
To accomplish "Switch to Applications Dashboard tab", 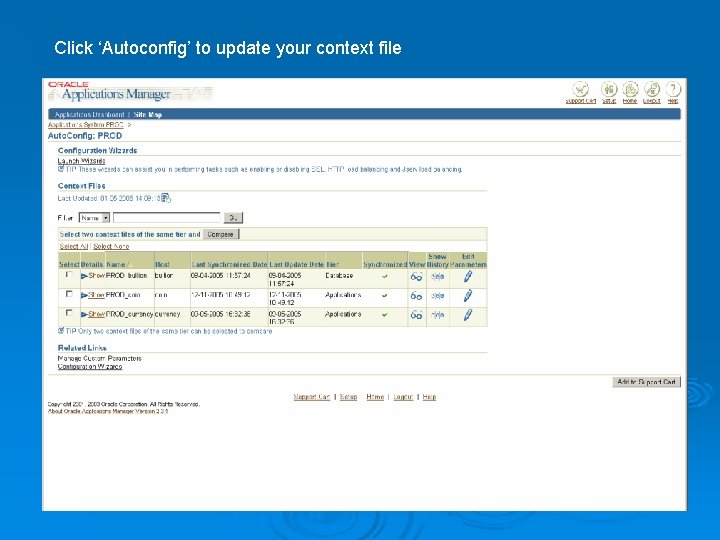I will pos(89,114).
